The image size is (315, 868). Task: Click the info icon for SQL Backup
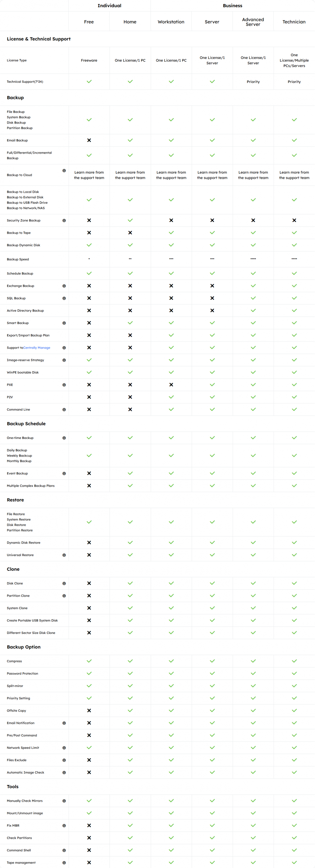(x=64, y=298)
